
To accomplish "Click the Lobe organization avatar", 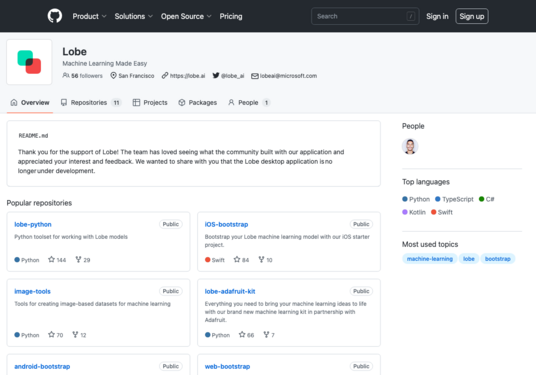I will point(29,62).
